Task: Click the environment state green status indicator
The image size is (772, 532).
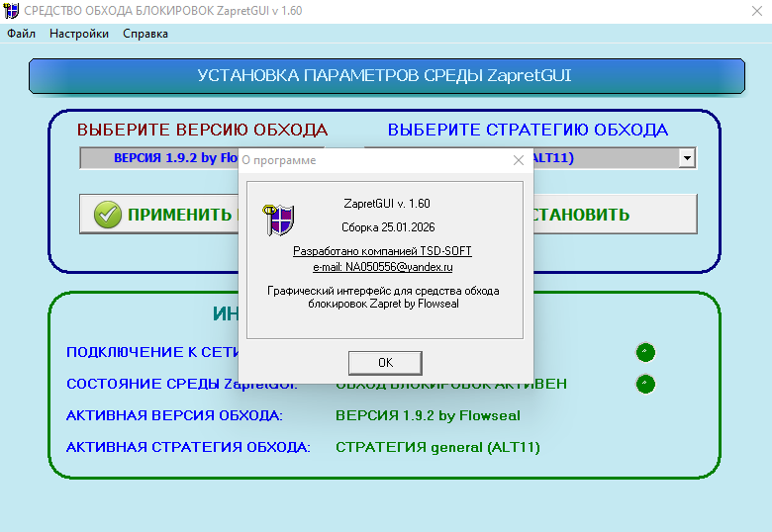Action: click(x=645, y=384)
